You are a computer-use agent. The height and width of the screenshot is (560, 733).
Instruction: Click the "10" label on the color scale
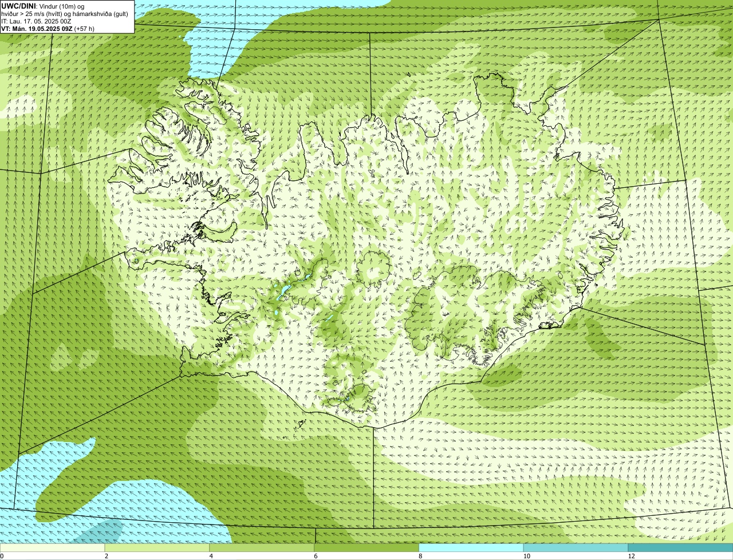click(526, 556)
